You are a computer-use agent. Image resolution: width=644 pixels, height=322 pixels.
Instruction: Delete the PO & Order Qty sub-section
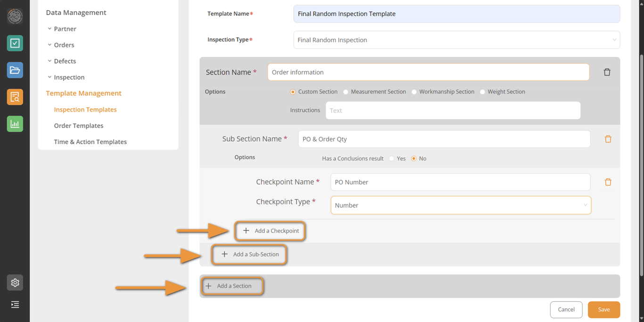pyautogui.click(x=608, y=139)
